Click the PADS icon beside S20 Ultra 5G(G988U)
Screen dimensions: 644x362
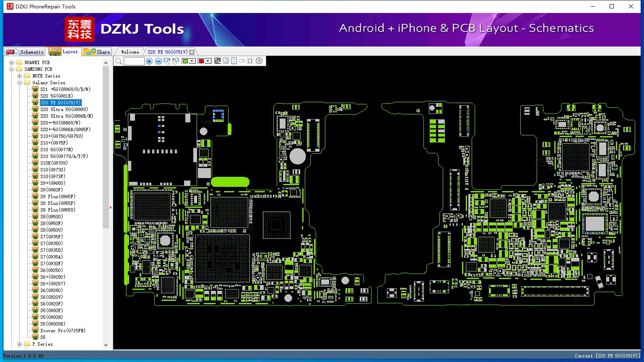coord(35,109)
